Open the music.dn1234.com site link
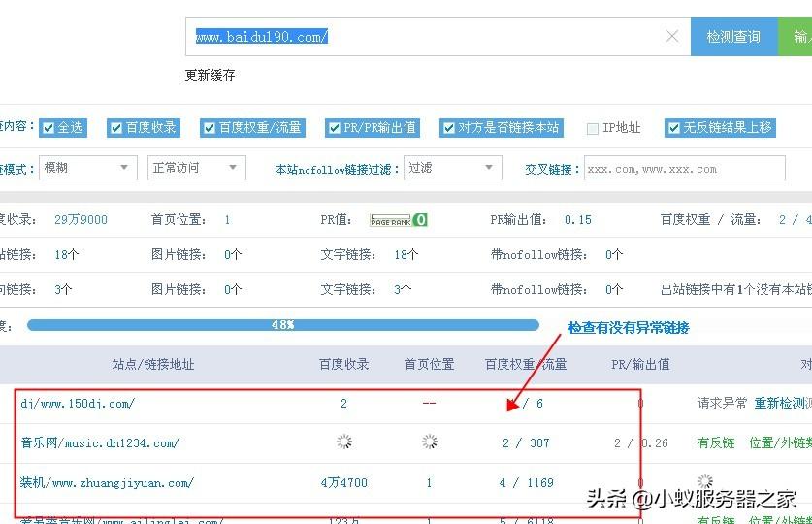 [100, 443]
